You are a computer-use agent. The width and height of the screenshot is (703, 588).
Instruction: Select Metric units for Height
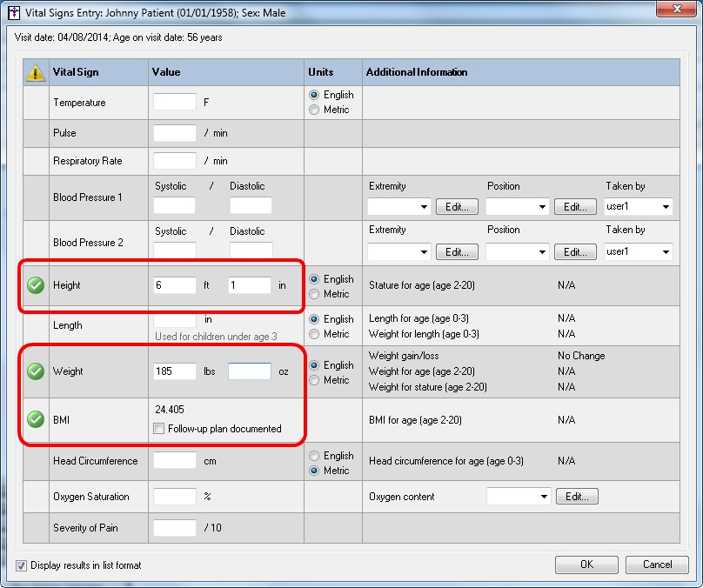pyautogui.click(x=314, y=294)
